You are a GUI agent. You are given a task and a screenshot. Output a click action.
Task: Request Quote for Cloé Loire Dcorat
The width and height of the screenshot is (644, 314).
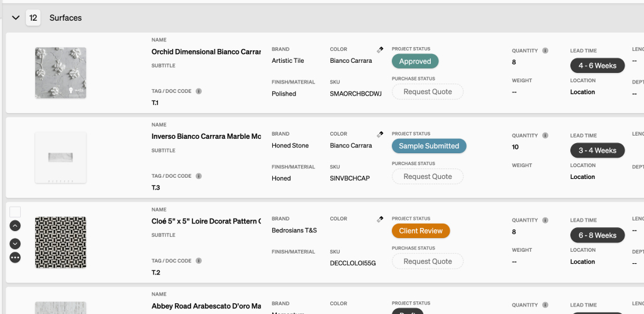click(428, 261)
